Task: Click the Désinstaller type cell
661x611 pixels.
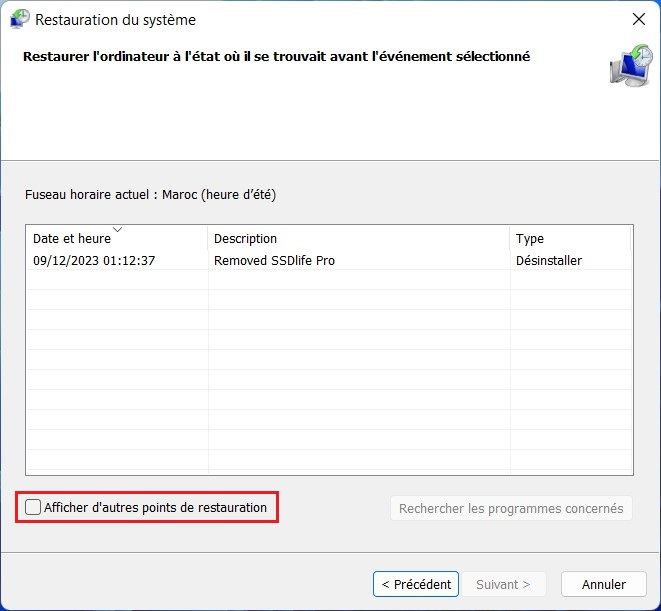Action: point(548,261)
